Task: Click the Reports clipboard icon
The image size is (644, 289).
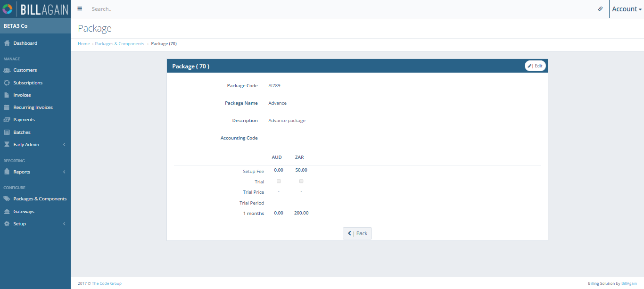Action: [7, 172]
